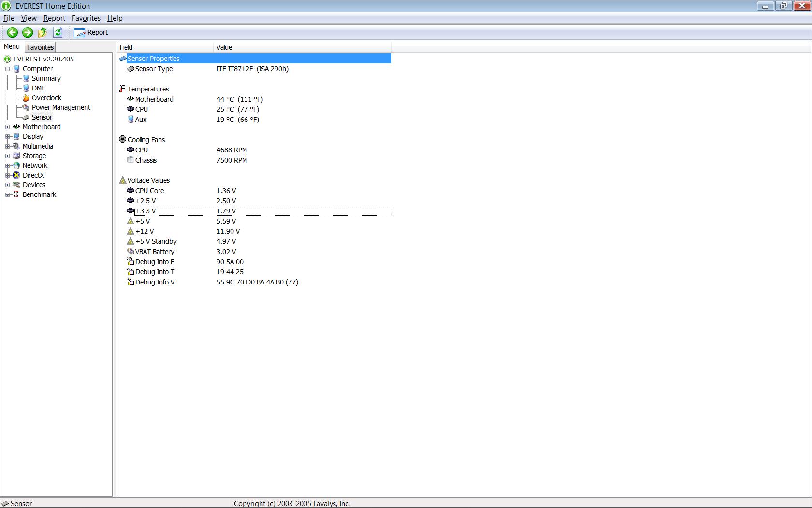Select the Debug Info T row
The height and width of the screenshot is (508, 812).
[255, 272]
